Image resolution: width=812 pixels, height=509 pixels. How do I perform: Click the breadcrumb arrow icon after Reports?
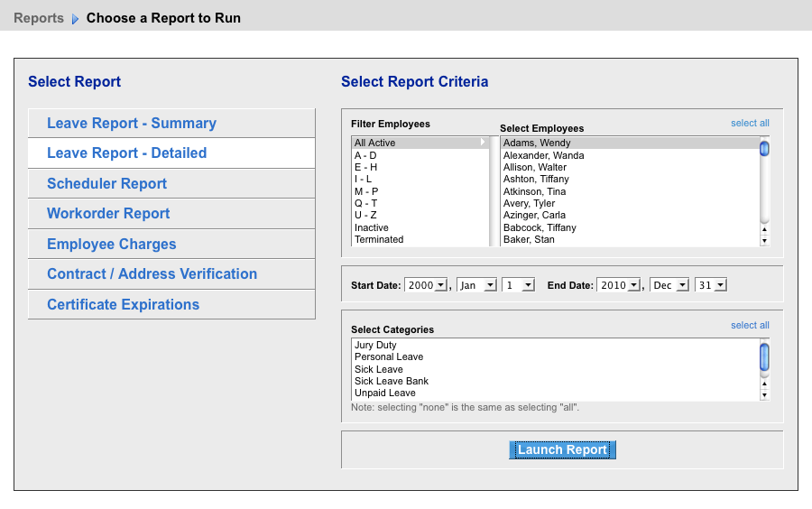pyautogui.click(x=75, y=19)
